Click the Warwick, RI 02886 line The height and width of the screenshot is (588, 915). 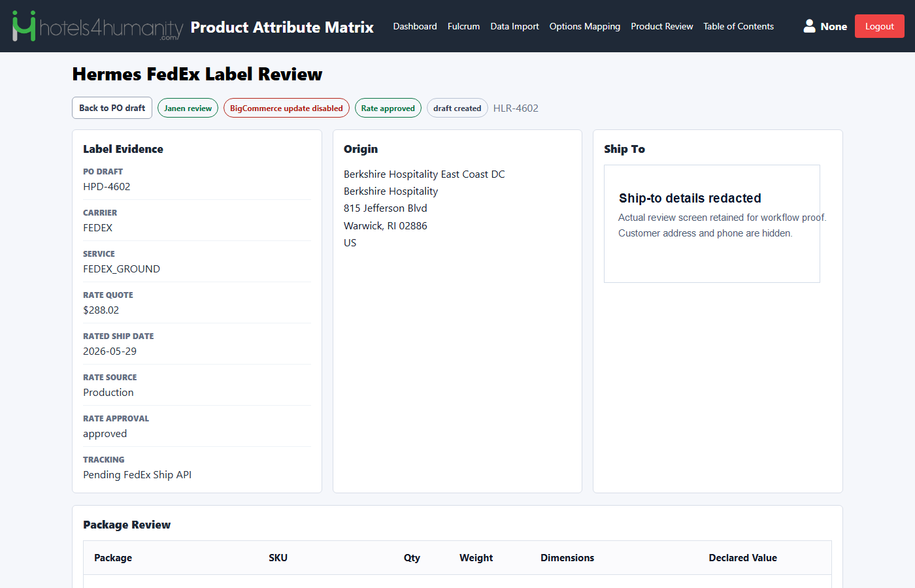point(386,226)
